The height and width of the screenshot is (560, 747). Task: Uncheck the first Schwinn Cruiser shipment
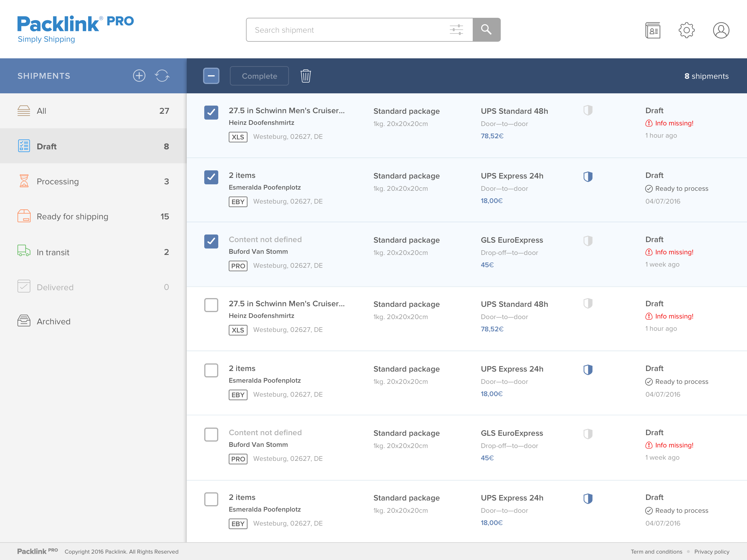coord(211,112)
